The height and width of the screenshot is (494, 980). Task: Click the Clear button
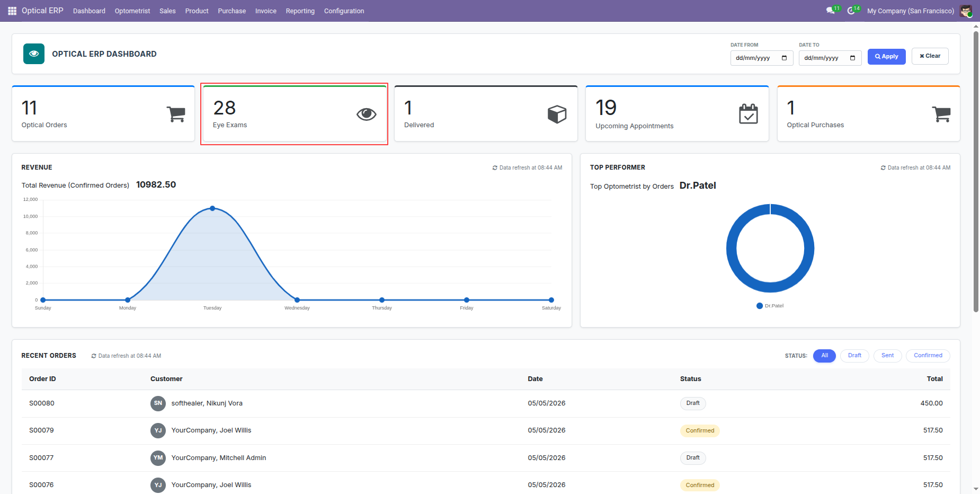point(930,56)
